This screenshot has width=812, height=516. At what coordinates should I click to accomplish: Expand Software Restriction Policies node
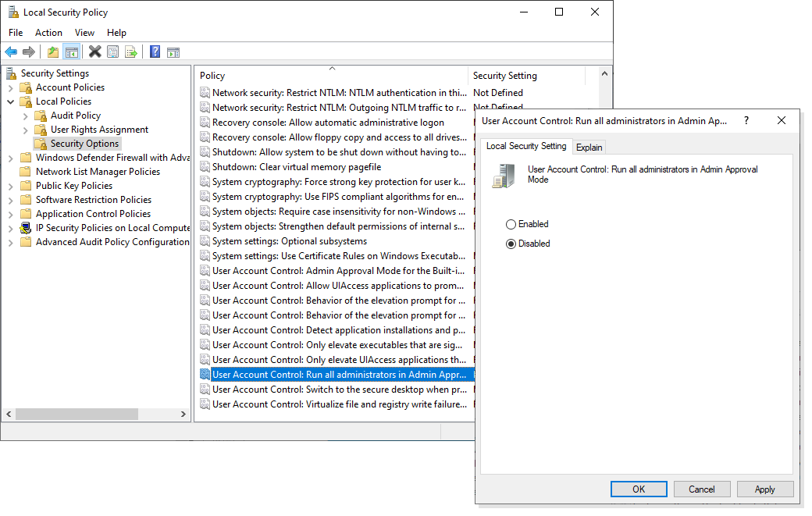point(10,200)
